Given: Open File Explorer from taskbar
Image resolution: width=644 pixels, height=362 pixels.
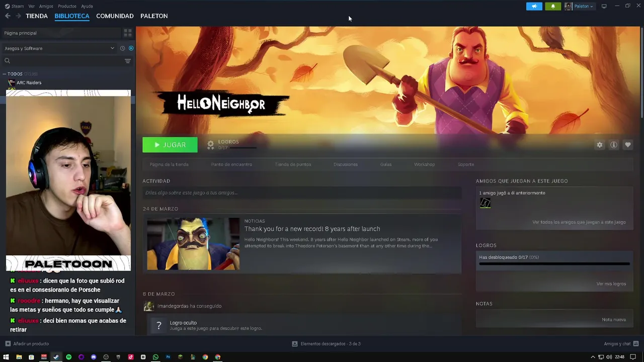Looking at the screenshot, I should tap(19, 357).
